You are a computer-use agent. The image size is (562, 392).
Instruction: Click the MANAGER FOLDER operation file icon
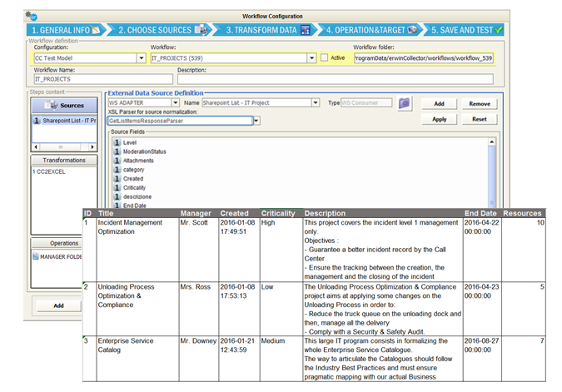[x=35, y=256]
